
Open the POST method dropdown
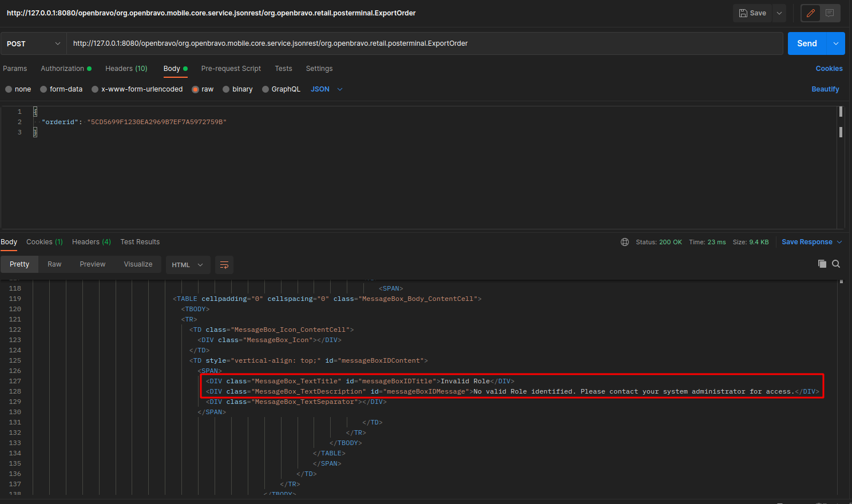point(33,43)
